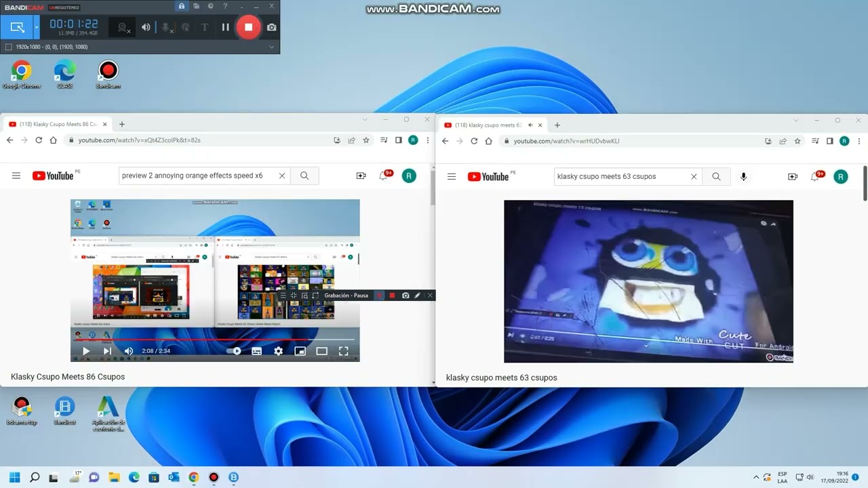The height and width of the screenshot is (488, 868).
Task: Open Chrome three-dot menu in right window
Action: click(858, 141)
